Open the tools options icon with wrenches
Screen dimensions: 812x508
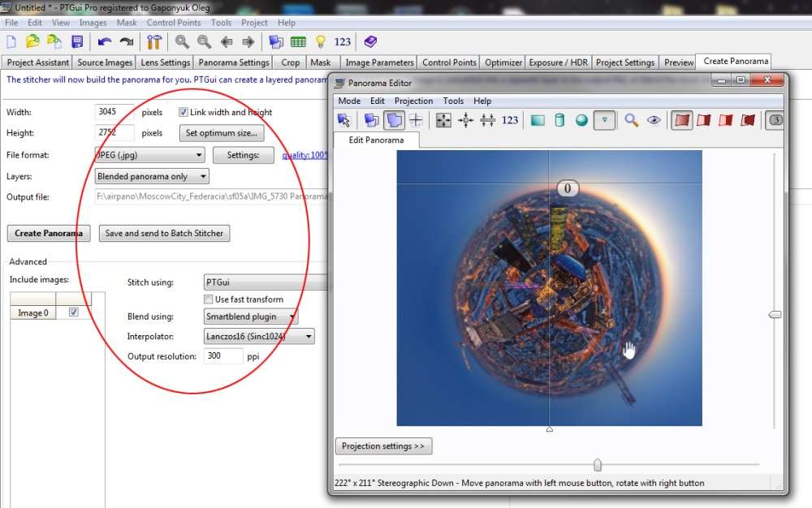click(154, 41)
